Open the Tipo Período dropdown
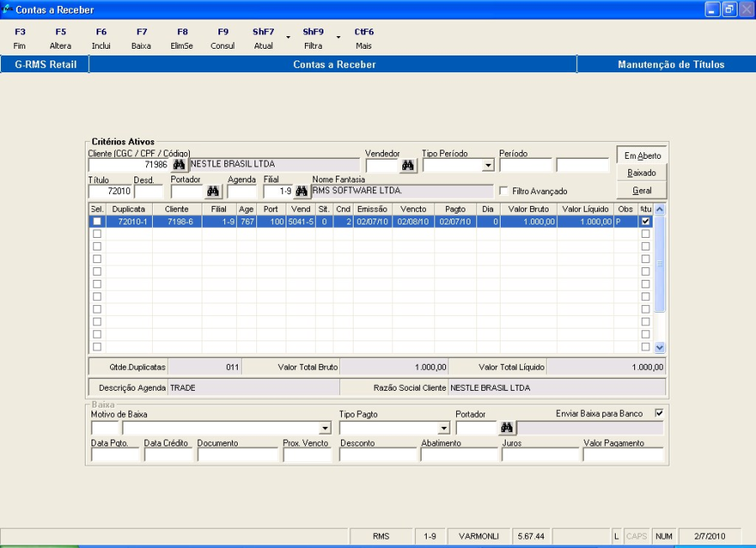This screenshot has width=756, height=548. [x=487, y=166]
